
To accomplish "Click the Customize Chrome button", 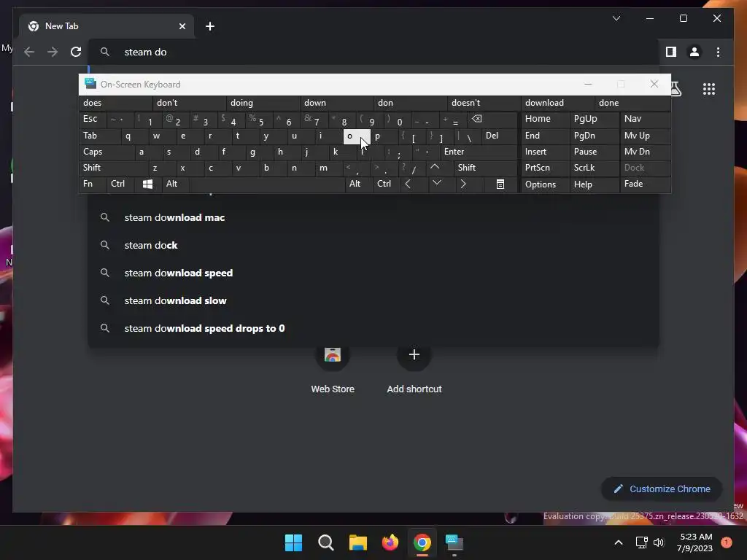I will [x=662, y=489].
